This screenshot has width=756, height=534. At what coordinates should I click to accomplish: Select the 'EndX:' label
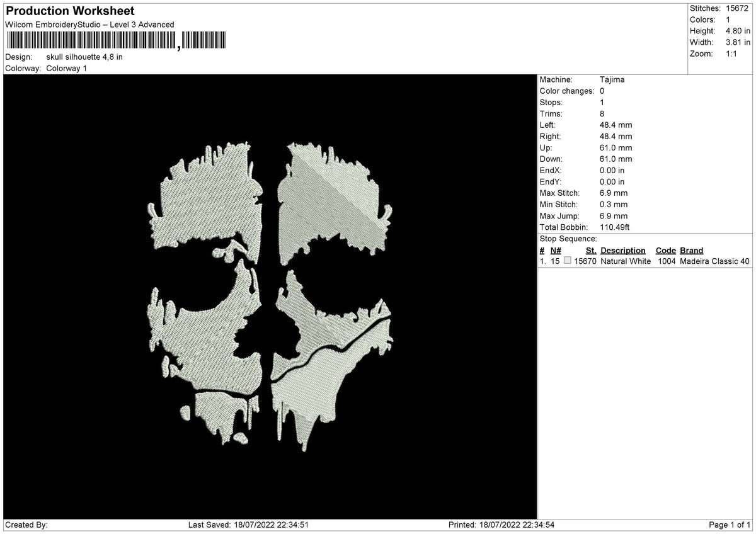(x=551, y=170)
